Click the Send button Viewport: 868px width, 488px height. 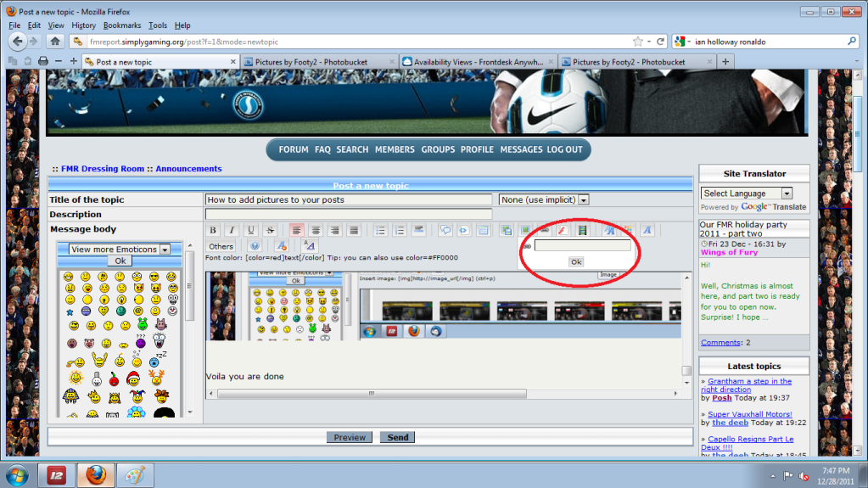point(397,438)
